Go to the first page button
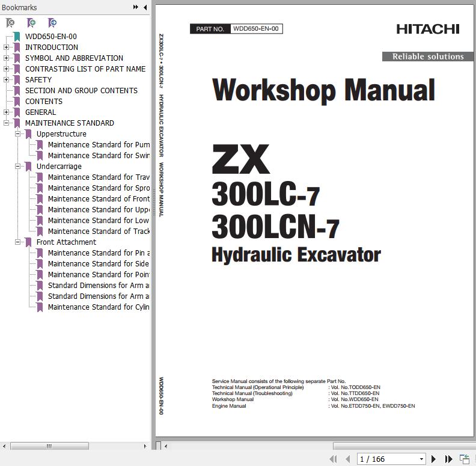Screen dimensions: 476x466 coord(333,459)
